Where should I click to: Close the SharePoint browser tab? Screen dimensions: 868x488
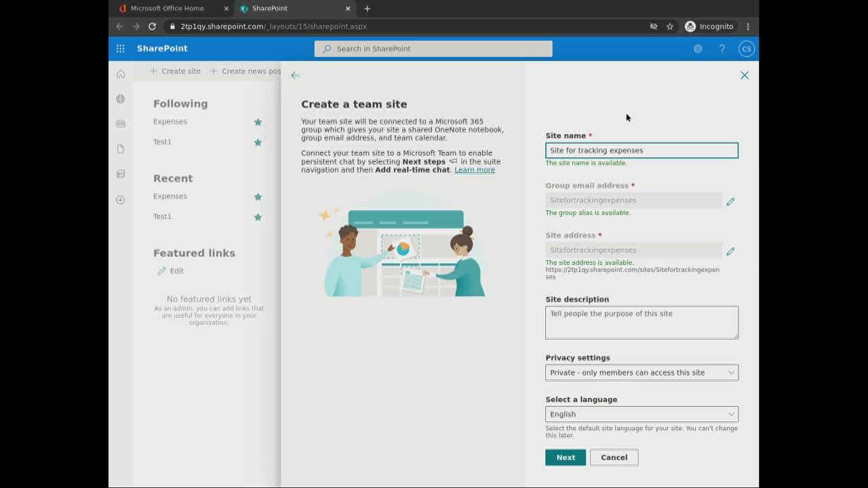click(348, 9)
